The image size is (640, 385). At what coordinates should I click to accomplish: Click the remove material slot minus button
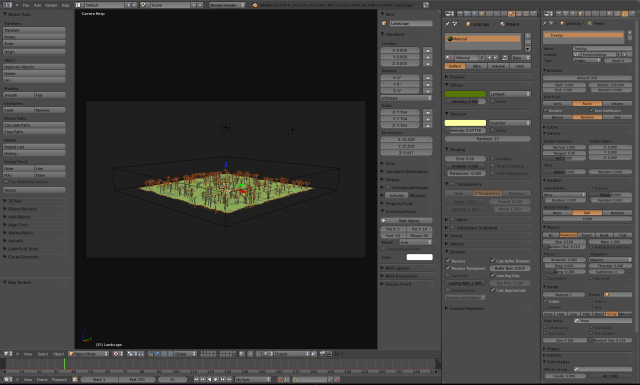coord(528,42)
